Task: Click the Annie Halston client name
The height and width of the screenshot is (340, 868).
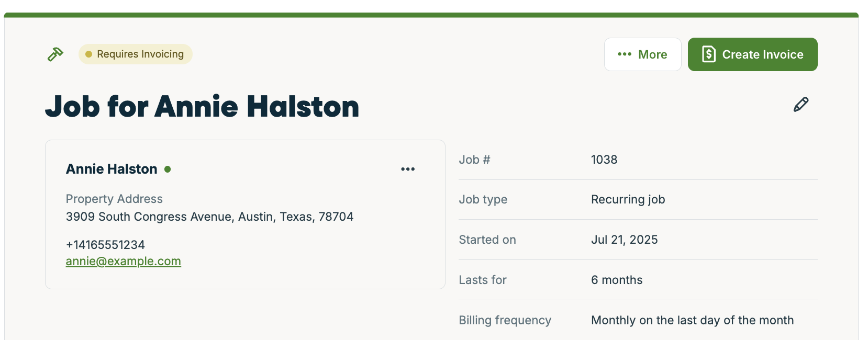Action: click(112, 169)
